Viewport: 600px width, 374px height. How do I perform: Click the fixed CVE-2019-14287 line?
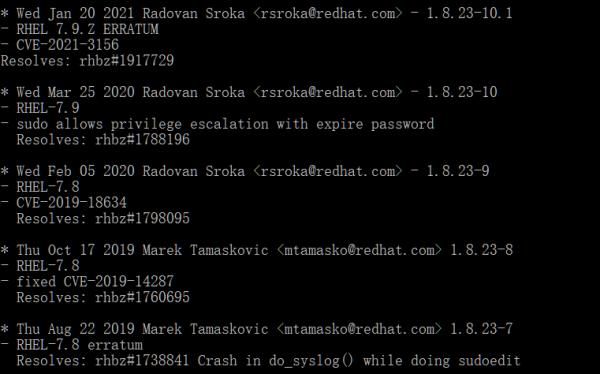tap(87, 281)
